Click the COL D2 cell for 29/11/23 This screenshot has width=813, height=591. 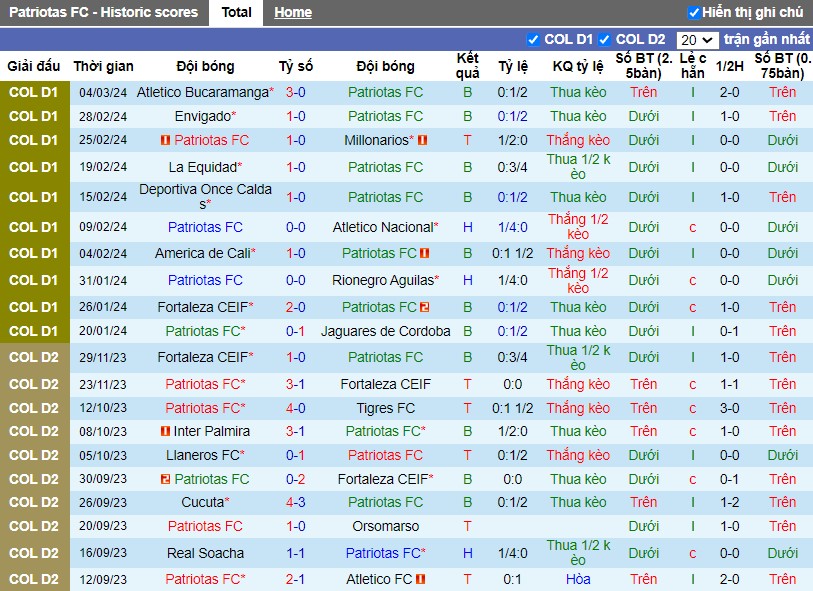(x=34, y=357)
